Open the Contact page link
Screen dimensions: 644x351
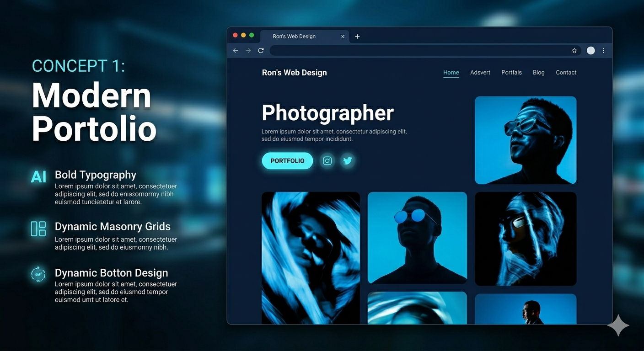(566, 72)
